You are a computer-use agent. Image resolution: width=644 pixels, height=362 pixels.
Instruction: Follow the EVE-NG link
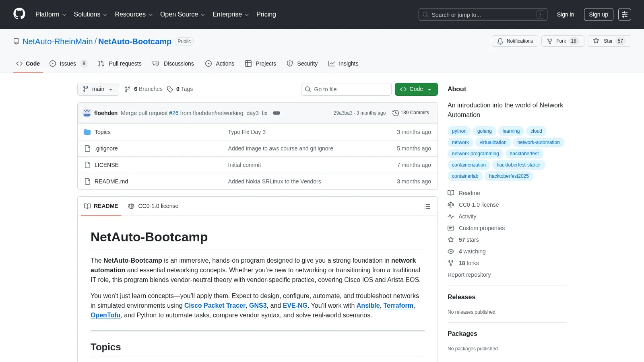(295, 306)
